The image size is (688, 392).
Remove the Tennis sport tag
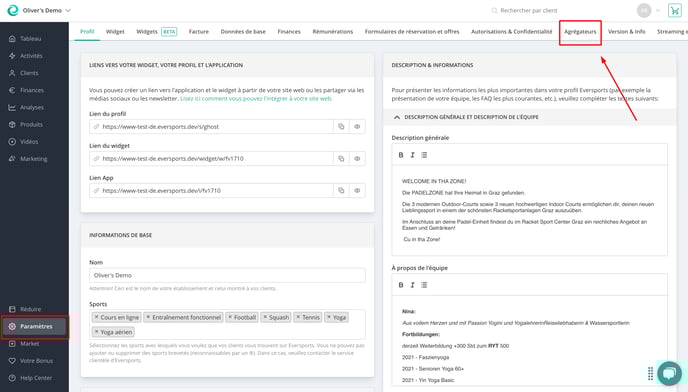pyautogui.click(x=298, y=317)
